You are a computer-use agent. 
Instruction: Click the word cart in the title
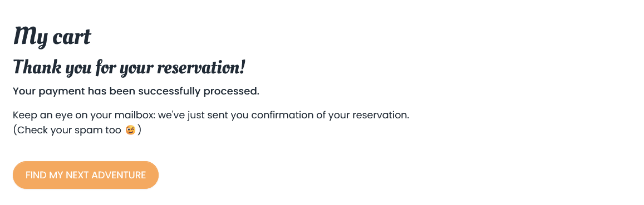71,37
